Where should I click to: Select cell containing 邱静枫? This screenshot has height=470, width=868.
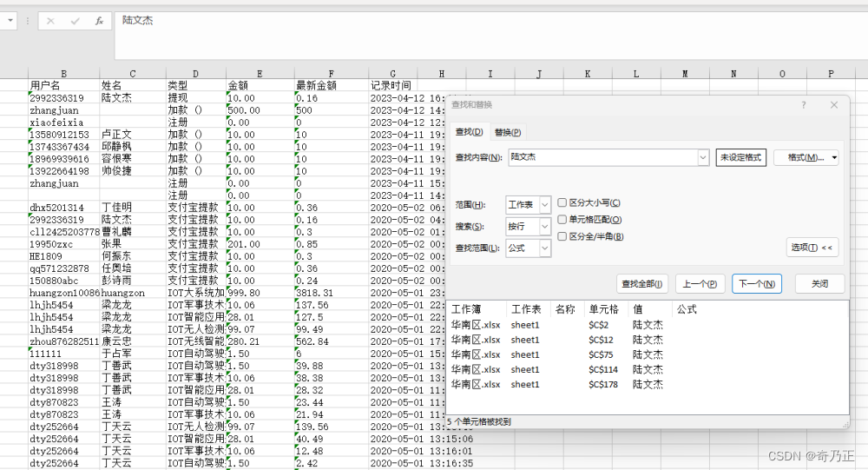[x=132, y=147]
